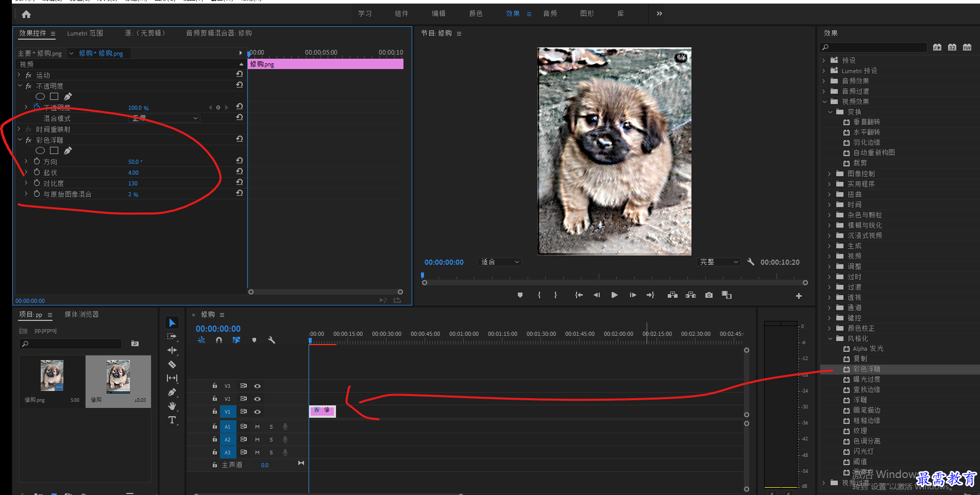This screenshot has width=980, height=495.
Task: Click the effects panel search field
Action: [873, 47]
